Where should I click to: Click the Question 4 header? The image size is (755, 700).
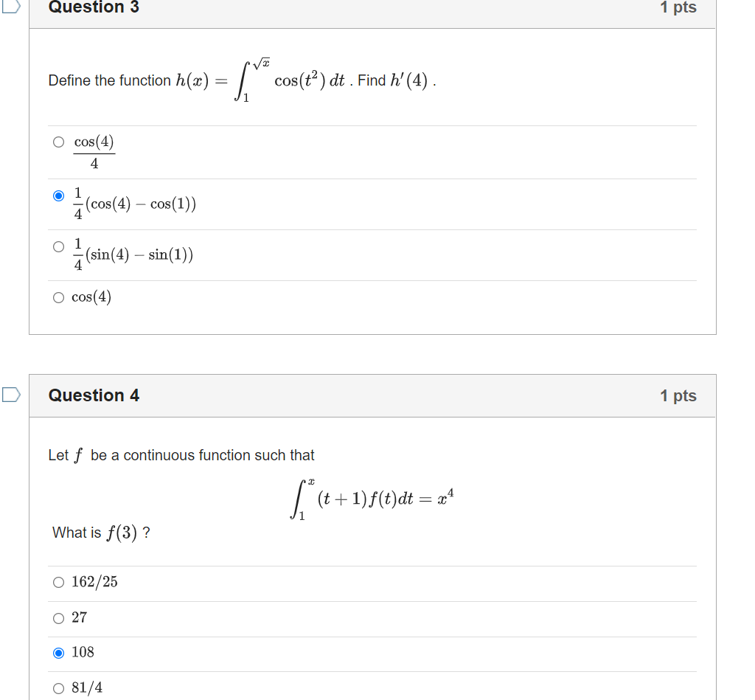[94, 395]
